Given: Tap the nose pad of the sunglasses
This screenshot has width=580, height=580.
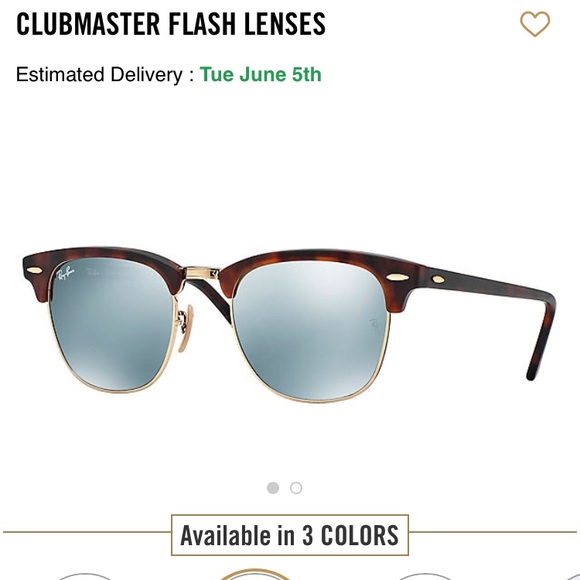Looking at the screenshot, I should 185,328.
